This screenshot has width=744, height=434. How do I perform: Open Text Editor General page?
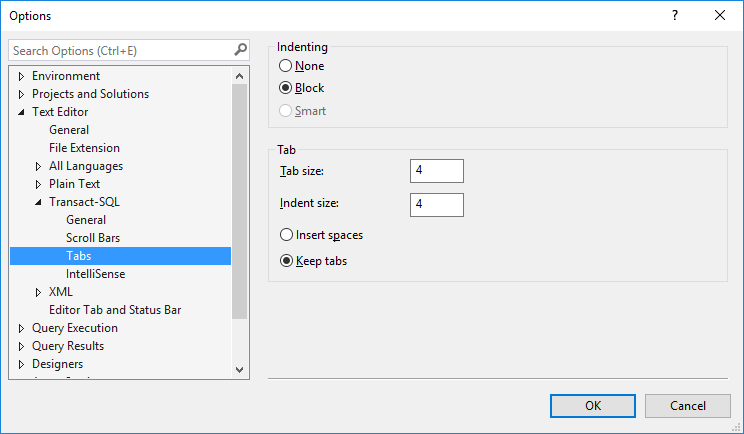click(x=69, y=129)
